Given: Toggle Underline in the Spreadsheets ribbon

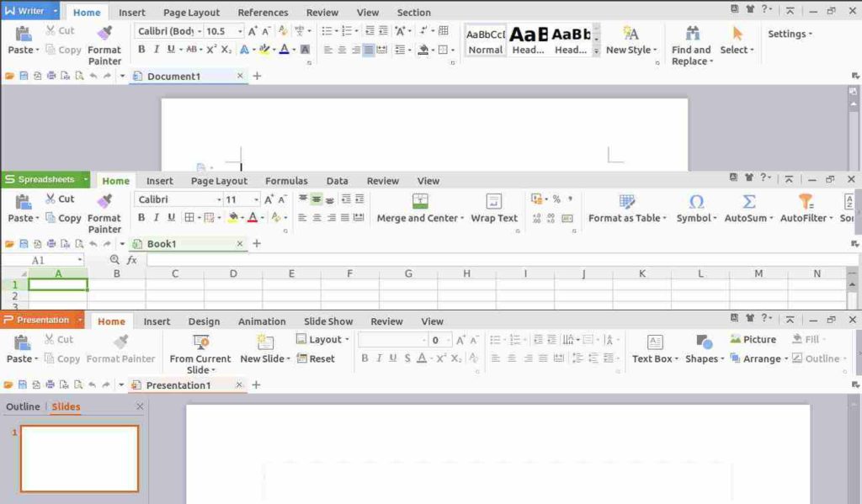Looking at the screenshot, I should click(171, 218).
